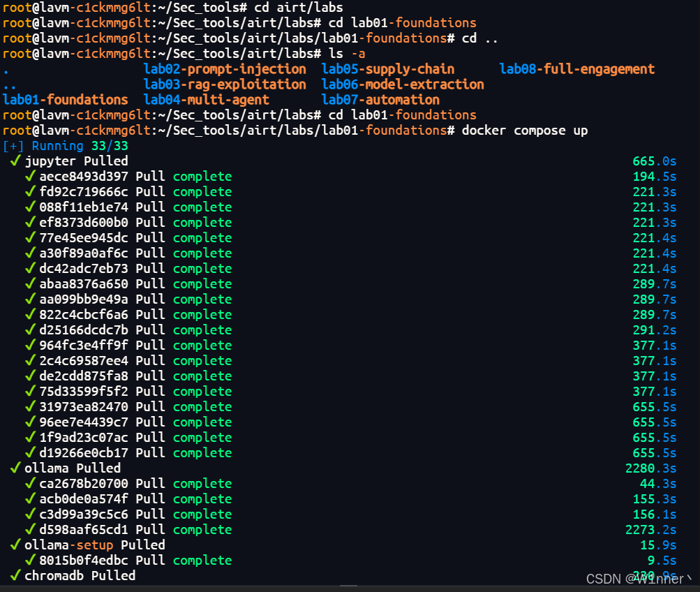
Task: Click the 44.3s layer pull time
Action: coord(659,484)
